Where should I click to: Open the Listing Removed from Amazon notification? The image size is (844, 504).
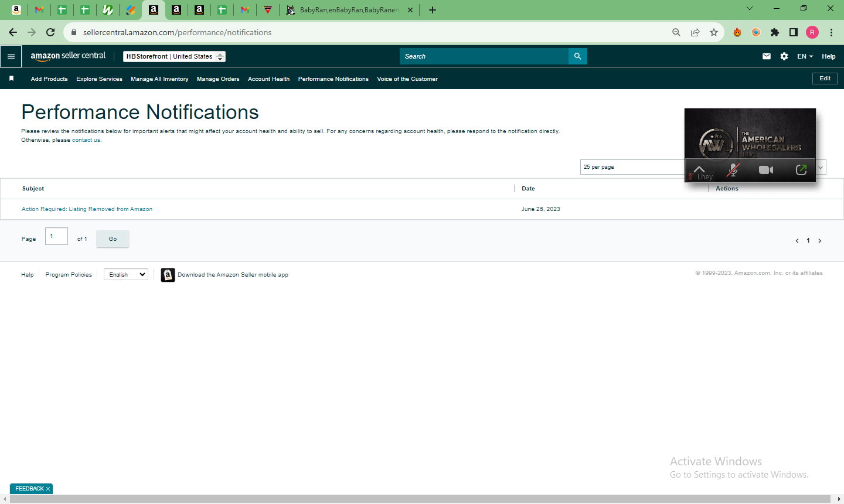[x=87, y=209]
